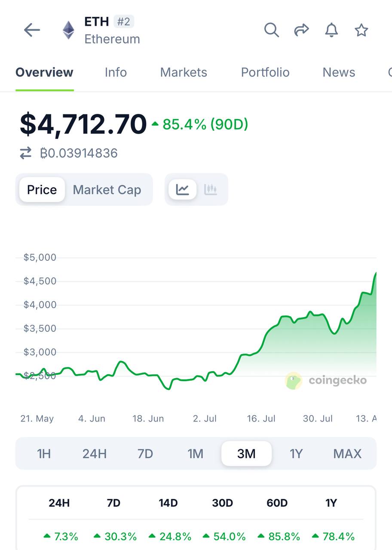Add ETH to favorites with star icon
Viewport: 392px width, 550px height.
361,30
